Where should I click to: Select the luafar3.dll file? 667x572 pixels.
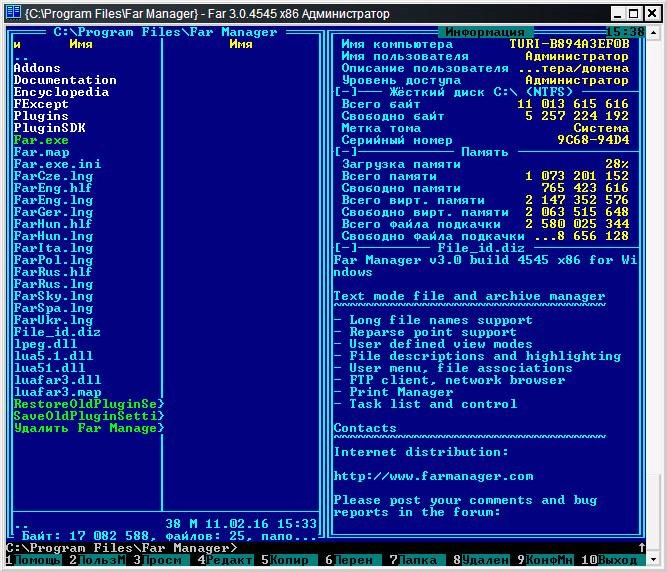pyautogui.click(x=57, y=380)
